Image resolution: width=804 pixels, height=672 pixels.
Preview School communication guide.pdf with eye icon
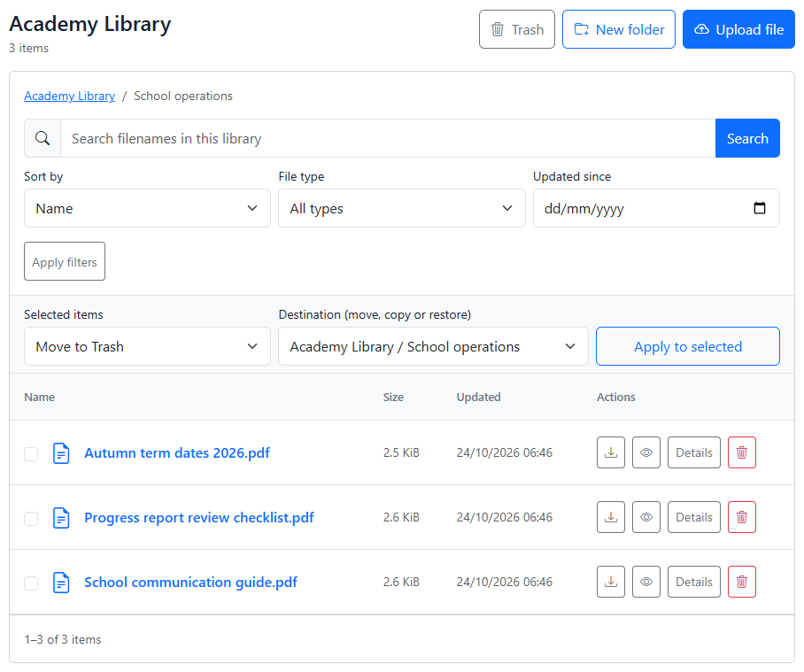coord(646,582)
